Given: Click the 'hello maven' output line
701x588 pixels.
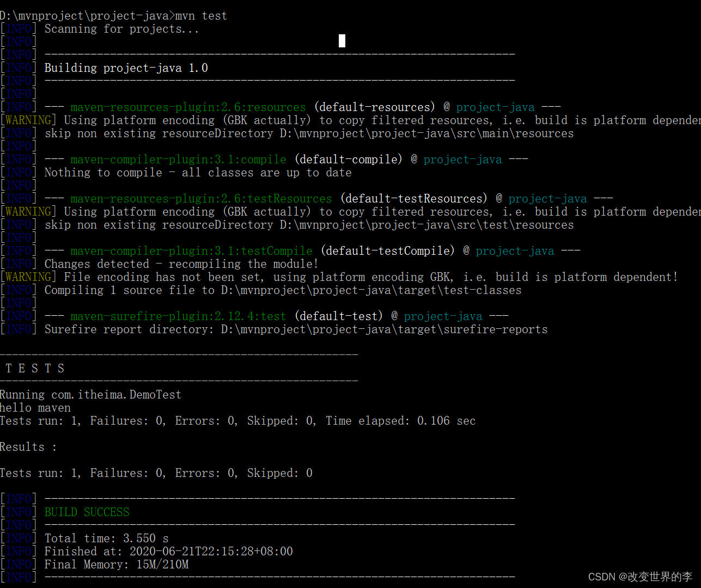Looking at the screenshot, I should click(x=35, y=408).
